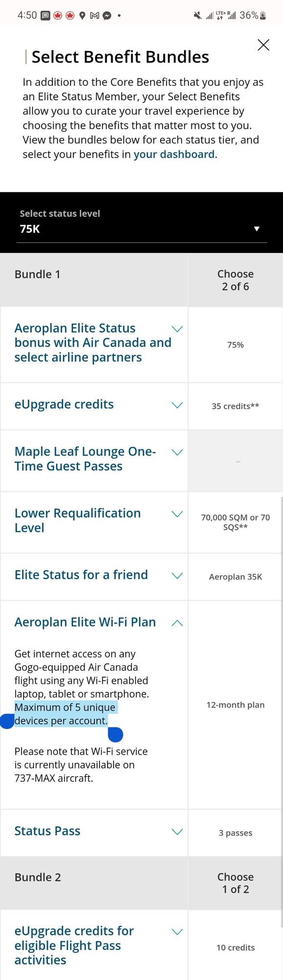The height and width of the screenshot is (980, 283).
Task: Tap the right text selection handle
Action: (x=115, y=735)
